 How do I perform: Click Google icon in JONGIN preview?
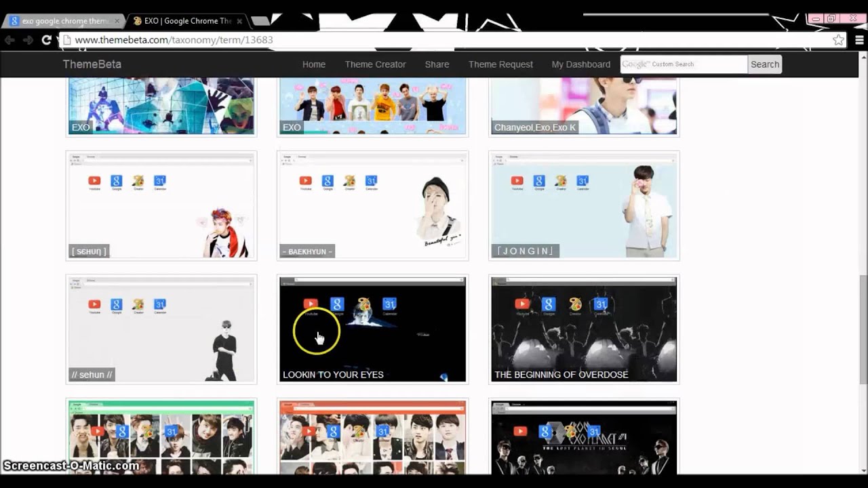tap(539, 181)
